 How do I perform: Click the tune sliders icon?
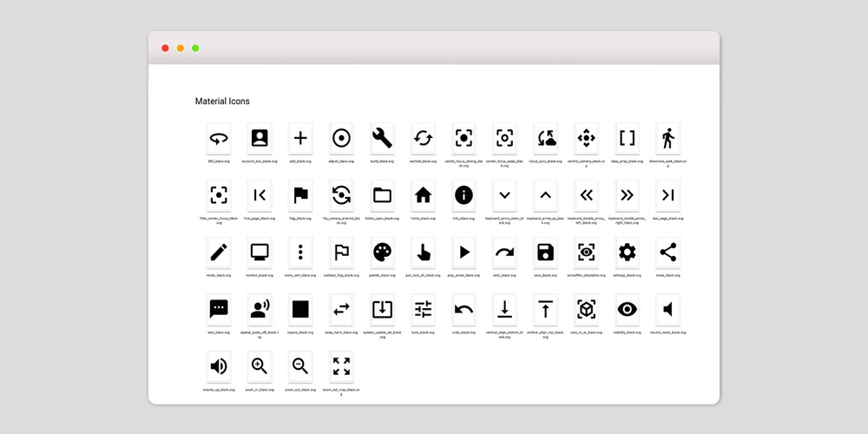(x=423, y=310)
